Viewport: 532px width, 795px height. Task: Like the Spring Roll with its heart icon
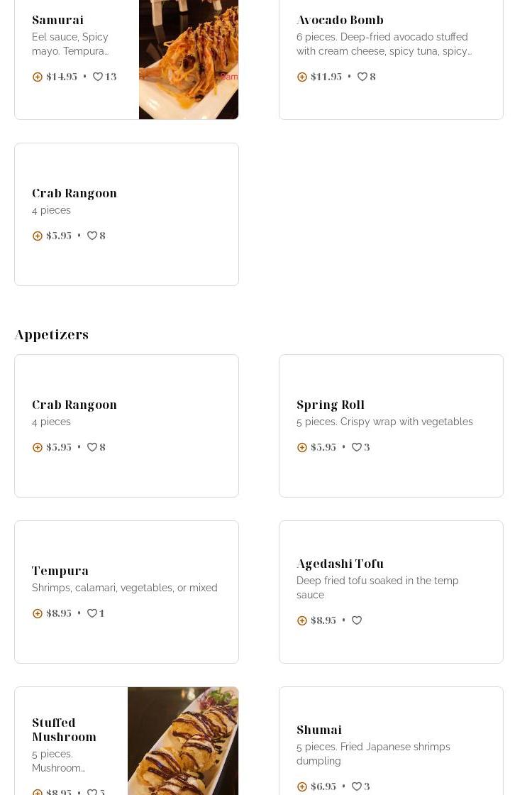[357, 447]
